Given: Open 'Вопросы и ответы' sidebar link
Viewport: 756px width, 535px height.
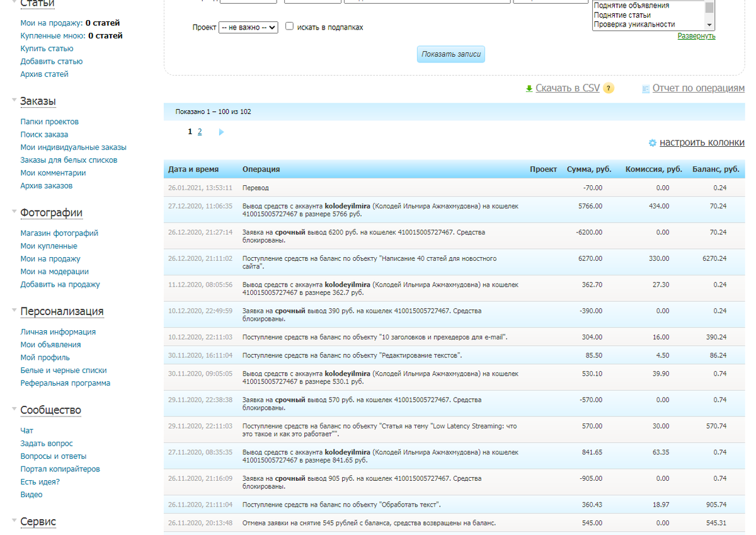Looking at the screenshot, I should point(54,456).
